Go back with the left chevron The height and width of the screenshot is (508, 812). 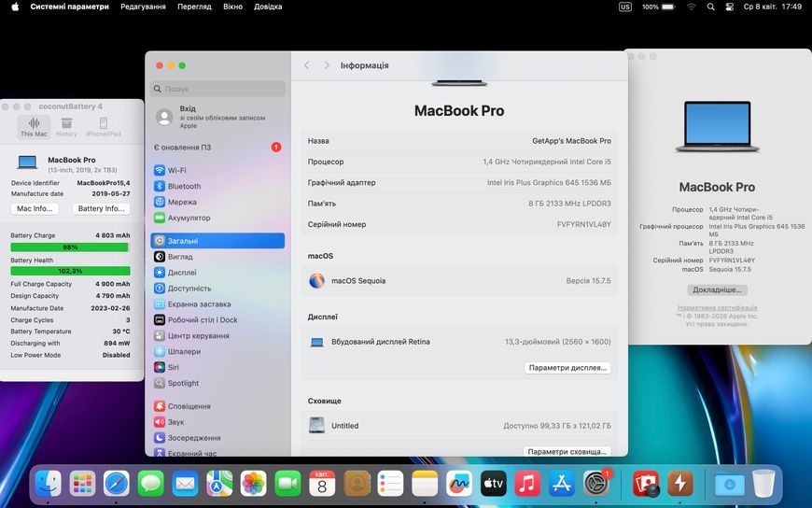click(306, 65)
